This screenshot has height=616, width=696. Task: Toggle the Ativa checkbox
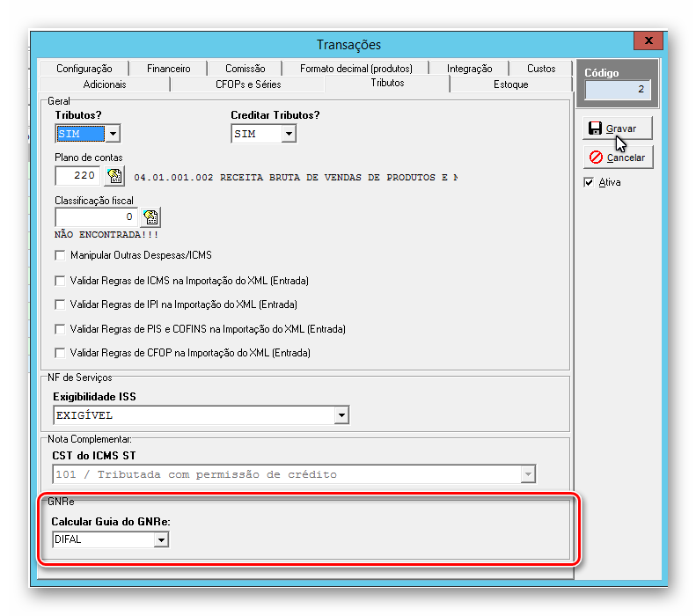click(x=589, y=182)
